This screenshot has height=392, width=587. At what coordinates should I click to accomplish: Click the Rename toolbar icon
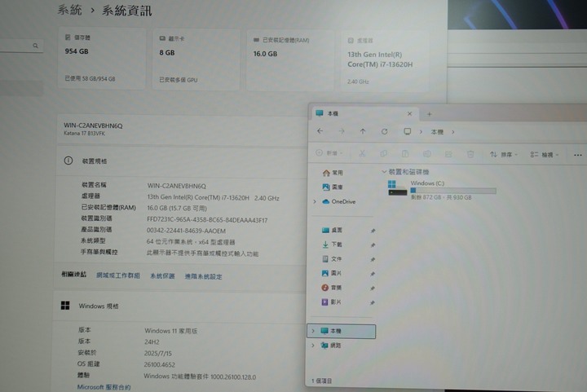(x=426, y=154)
